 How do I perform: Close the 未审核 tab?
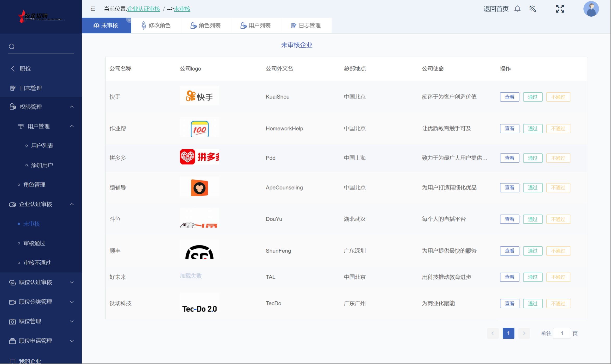[x=129, y=20]
